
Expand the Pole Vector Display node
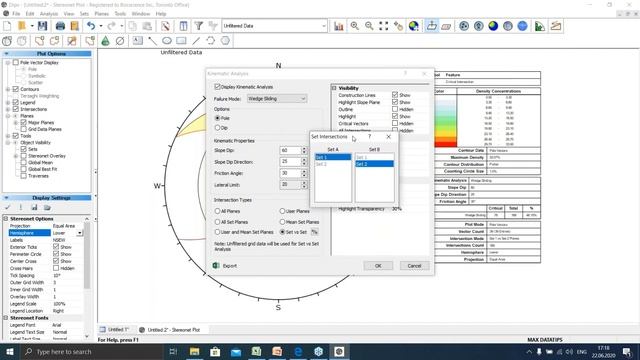coord(8,62)
